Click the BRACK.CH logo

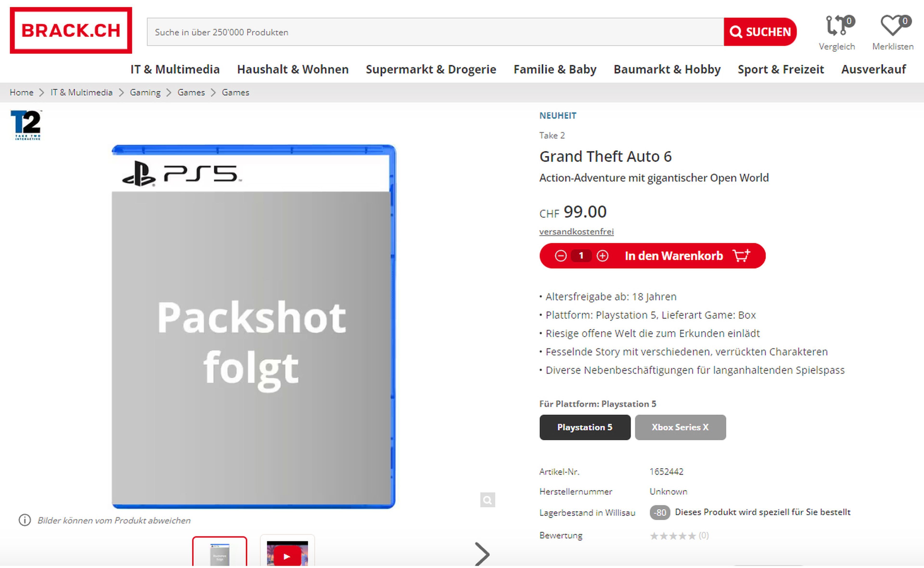(x=71, y=30)
